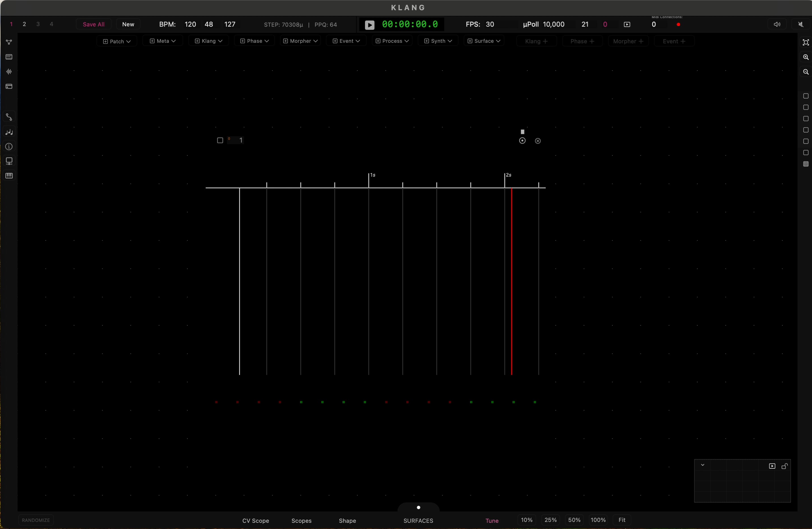This screenshot has height=529, width=812.
Task: Select the curved connection path tool
Action: coord(9,117)
